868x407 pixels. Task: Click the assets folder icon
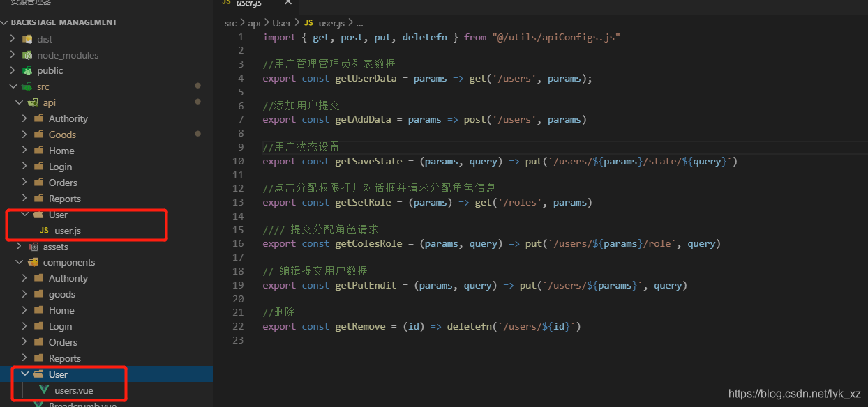[33, 247]
